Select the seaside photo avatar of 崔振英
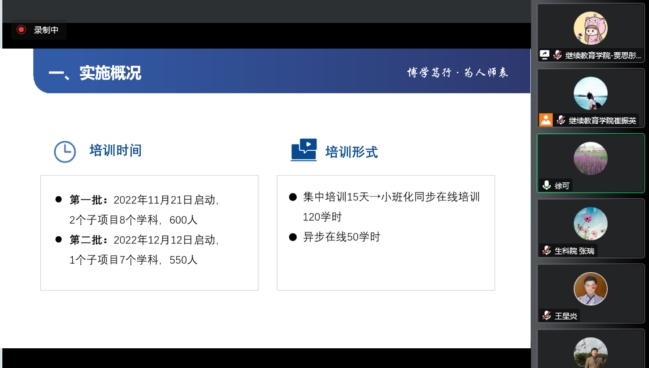This screenshot has height=368, width=649. pyautogui.click(x=591, y=93)
